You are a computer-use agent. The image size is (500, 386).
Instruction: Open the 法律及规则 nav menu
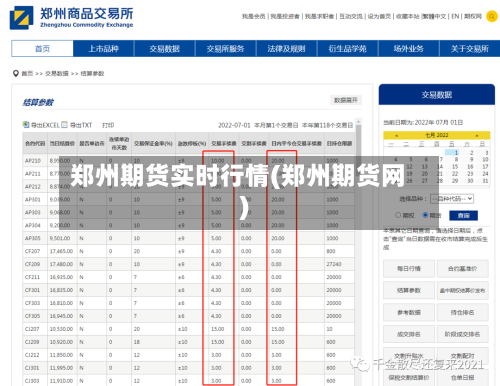click(x=286, y=49)
